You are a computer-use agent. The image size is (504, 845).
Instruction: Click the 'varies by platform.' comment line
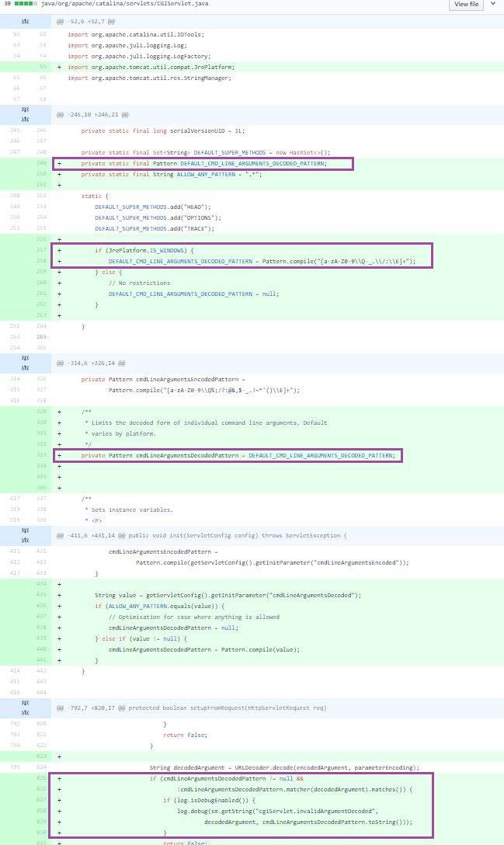pos(120,434)
